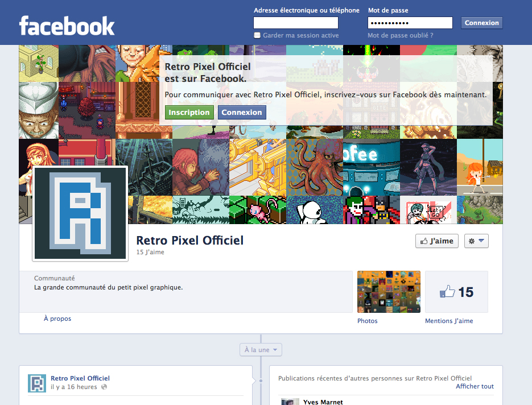Click the il y a 16 heures timestamp
The height and width of the screenshot is (405, 532).
(x=73, y=387)
